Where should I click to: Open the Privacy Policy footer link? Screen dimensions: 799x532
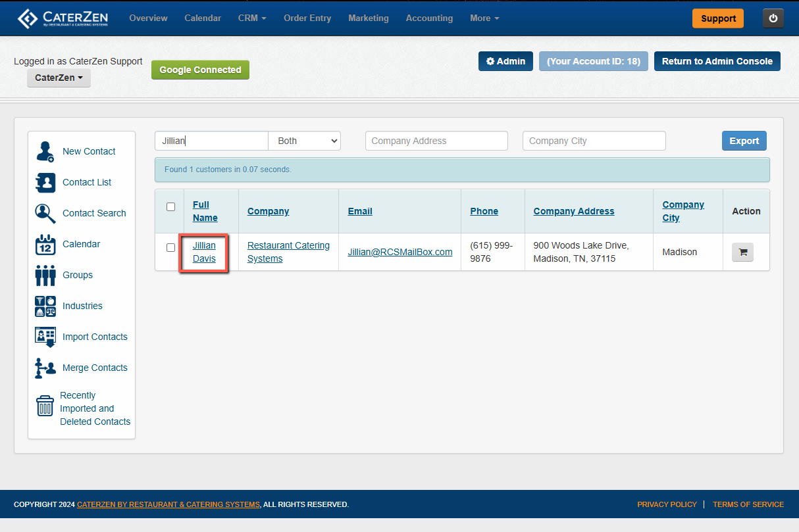(x=667, y=504)
